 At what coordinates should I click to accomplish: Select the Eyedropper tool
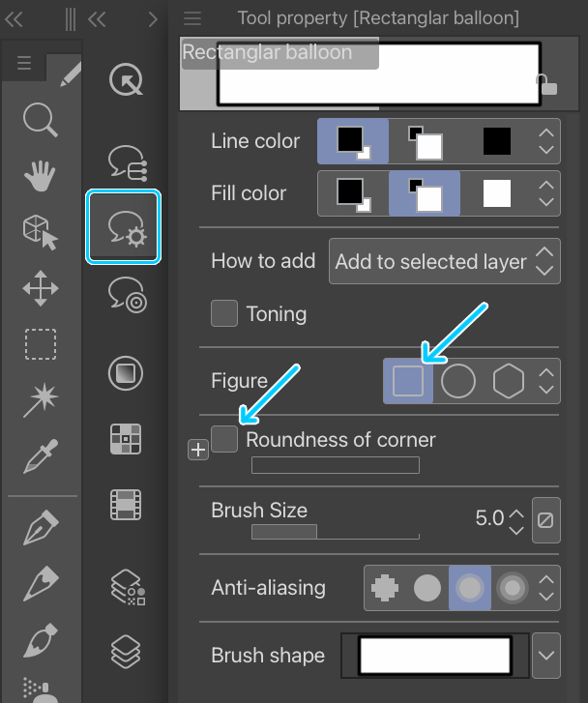[x=41, y=454]
